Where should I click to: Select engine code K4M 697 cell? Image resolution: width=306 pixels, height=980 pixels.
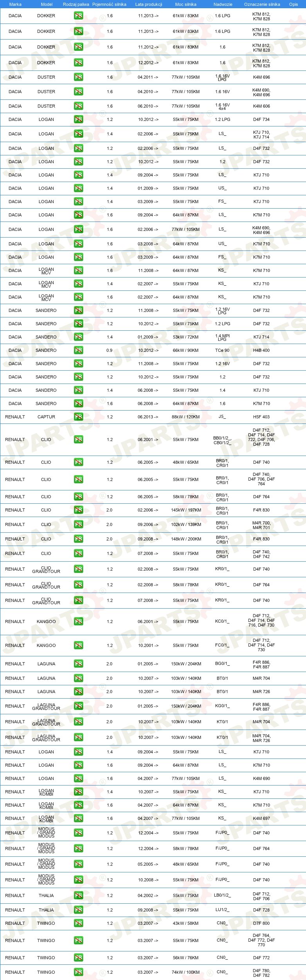pyautogui.click(x=261, y=818)
